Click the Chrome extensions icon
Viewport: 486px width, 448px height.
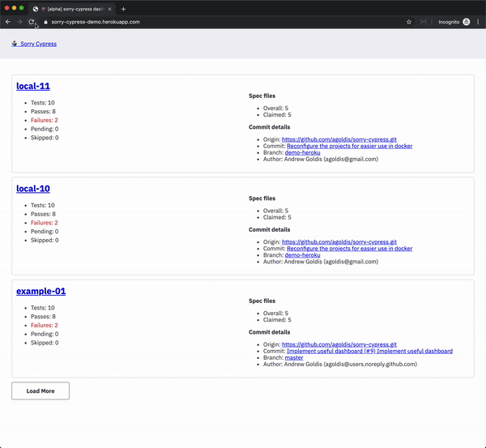point(424,22)
